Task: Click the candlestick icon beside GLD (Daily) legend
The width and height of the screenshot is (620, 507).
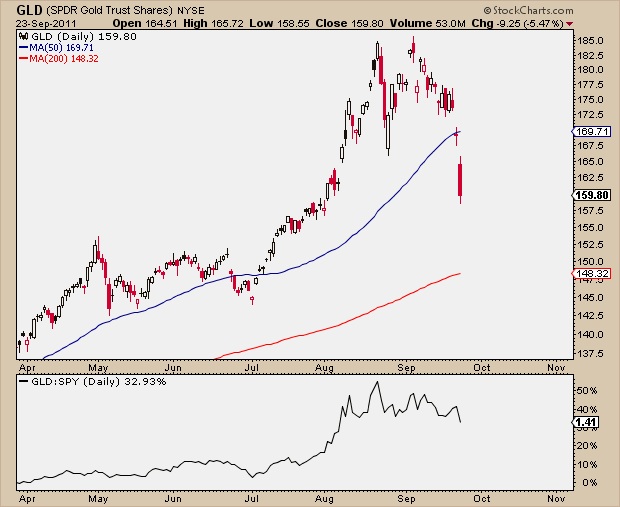Action: [x=24, y=37]
